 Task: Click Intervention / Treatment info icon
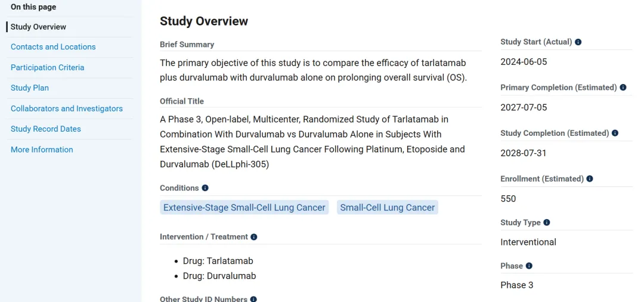(254, 237)
